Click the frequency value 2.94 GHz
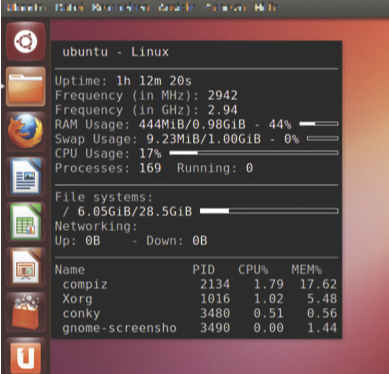The width and height of the screenshot is (389, 374). pyautogui.click(x=223, y=110)
